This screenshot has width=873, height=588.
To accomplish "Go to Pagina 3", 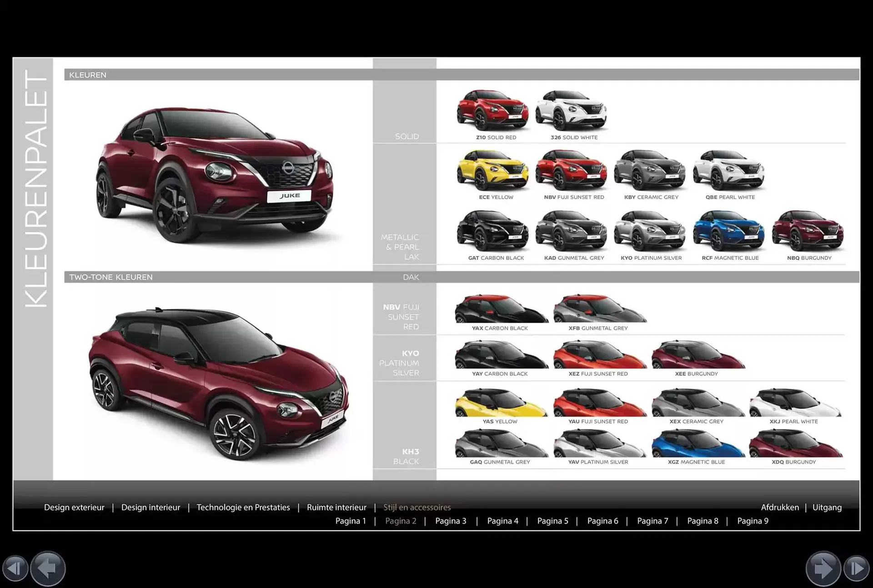I will 451,521.
